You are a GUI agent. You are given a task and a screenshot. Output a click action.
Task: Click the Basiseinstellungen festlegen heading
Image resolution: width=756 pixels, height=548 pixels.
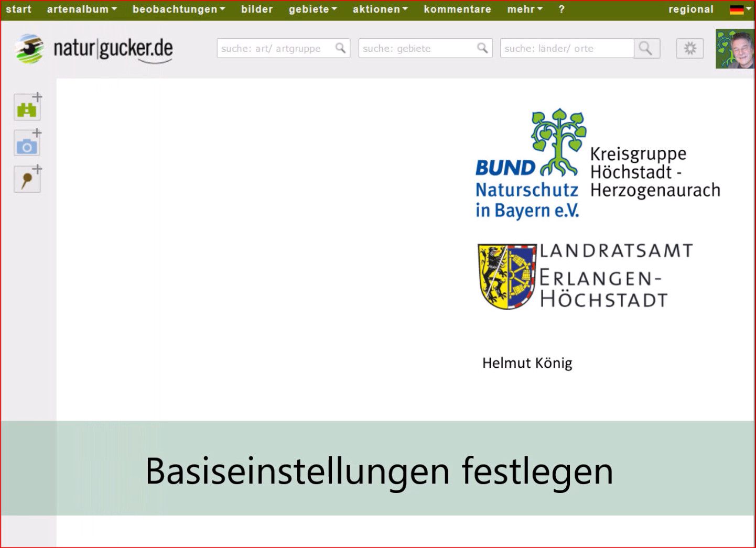[x=379, y=470]
